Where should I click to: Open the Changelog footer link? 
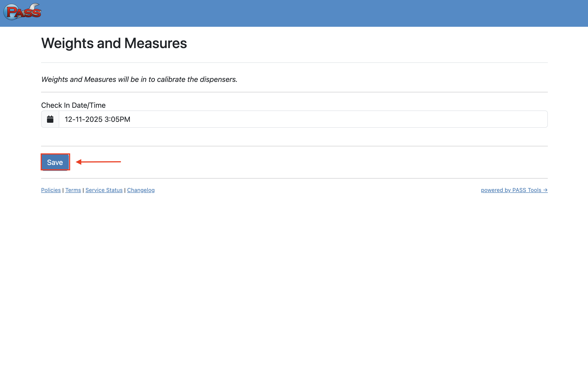tap(141, 190)
